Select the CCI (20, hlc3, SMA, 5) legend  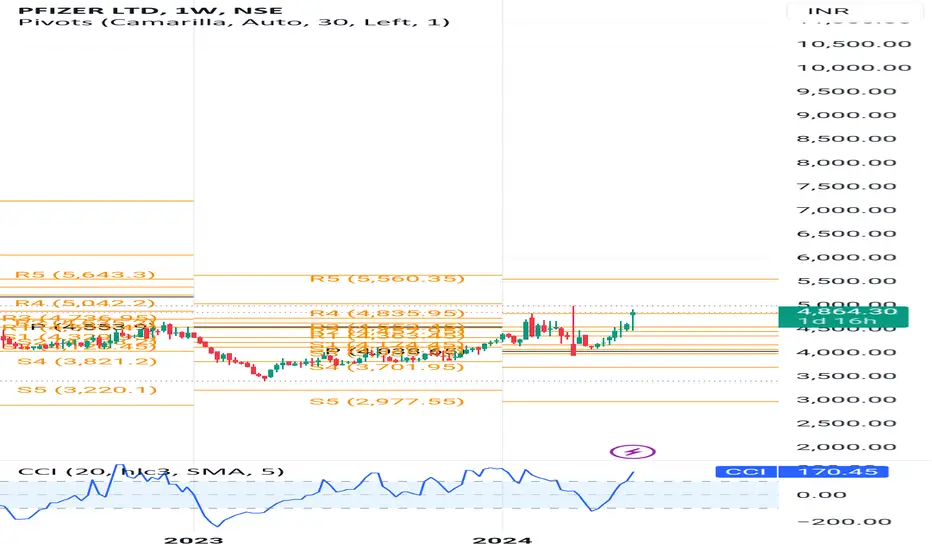(151, 472)
